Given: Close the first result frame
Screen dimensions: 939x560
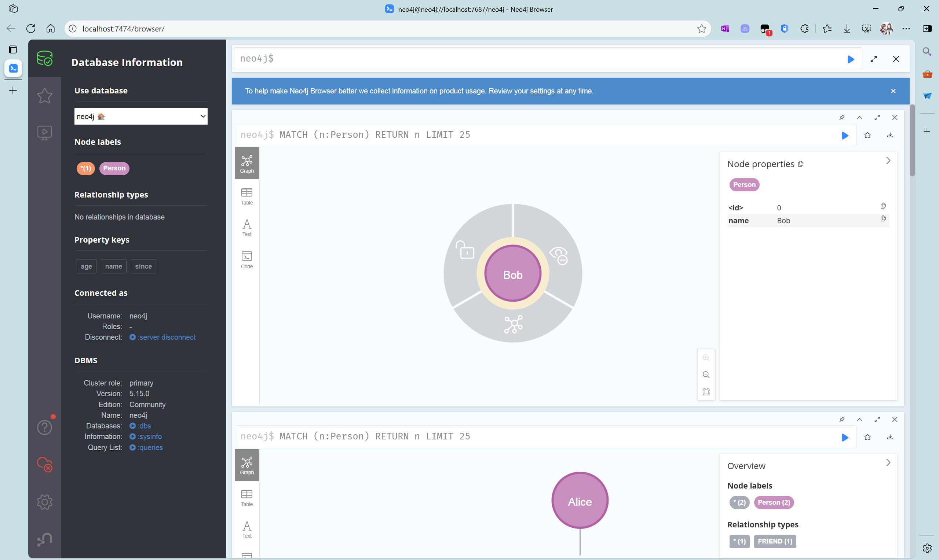Looking at the screenshot, I should (895, 118).
